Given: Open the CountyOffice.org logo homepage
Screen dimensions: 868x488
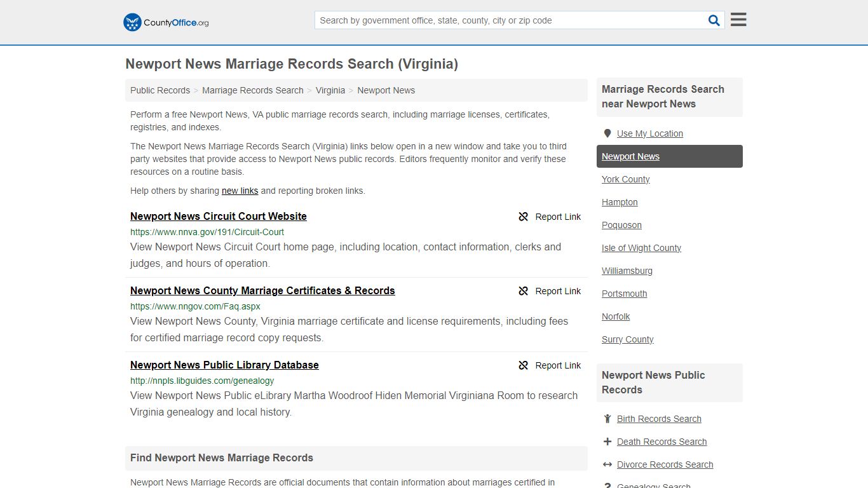Looking at the screenshot, I should click(166, 22).
